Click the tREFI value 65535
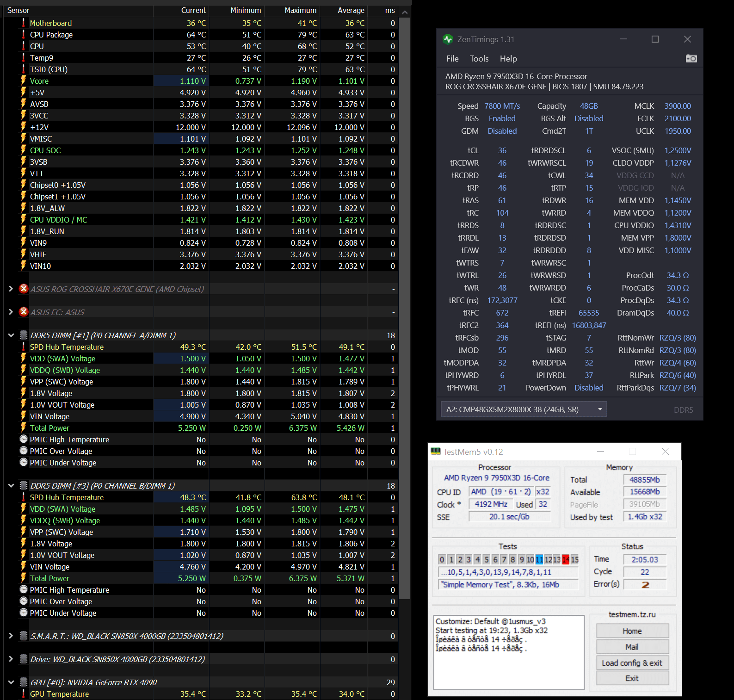This screenshot has width=734, height=700. click(x=589, y=313)
